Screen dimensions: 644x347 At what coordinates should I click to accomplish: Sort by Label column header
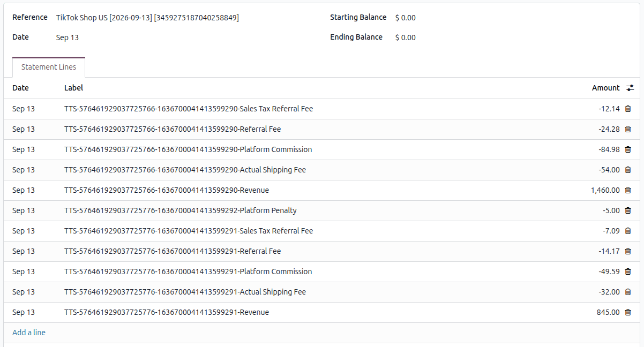coord(74,88)
